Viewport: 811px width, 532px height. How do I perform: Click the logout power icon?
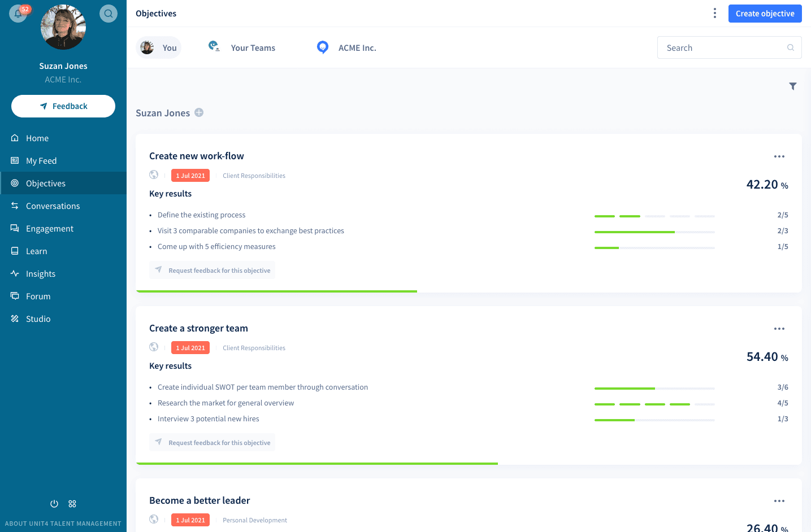coord(54,503)
